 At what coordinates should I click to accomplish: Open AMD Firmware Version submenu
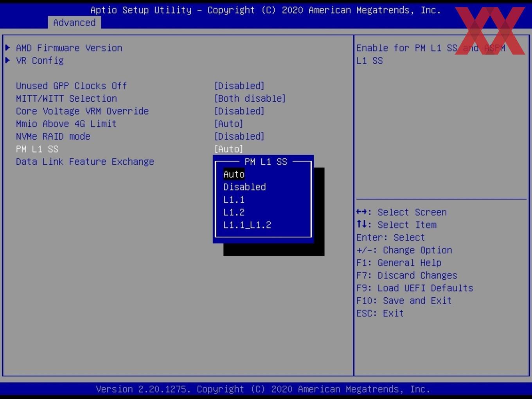69,48
